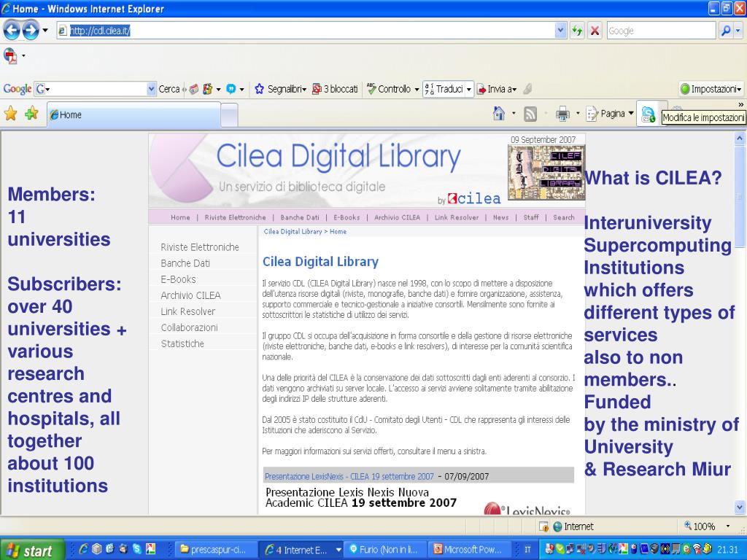Open the Pagina page menu
The height and width of the screenshot is (560, 747).
pyautogui.click(x=610, y=114)
